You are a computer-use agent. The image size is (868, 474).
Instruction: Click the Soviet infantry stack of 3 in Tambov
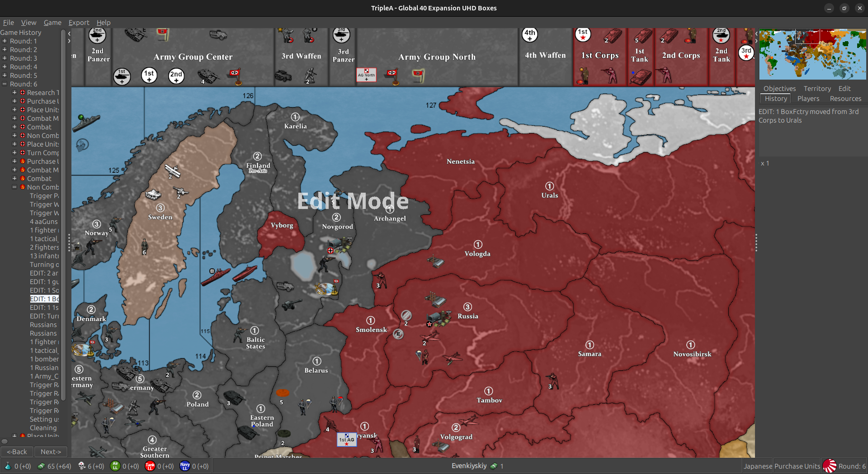pyautogui.click(x=552, y=381)
